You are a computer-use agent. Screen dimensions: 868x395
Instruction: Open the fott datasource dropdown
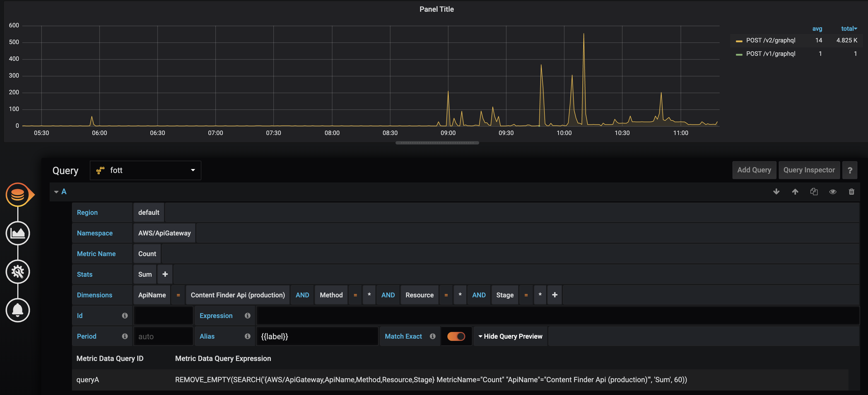click(145, 170)
